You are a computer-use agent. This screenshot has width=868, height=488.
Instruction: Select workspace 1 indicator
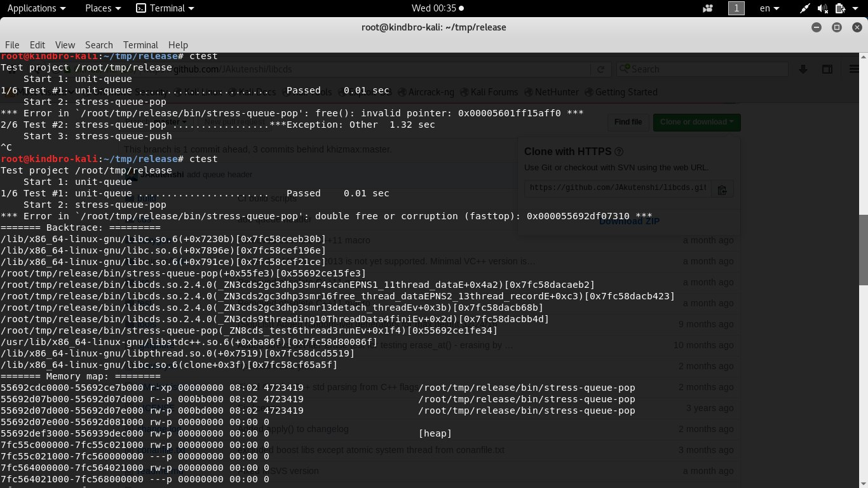736,8
